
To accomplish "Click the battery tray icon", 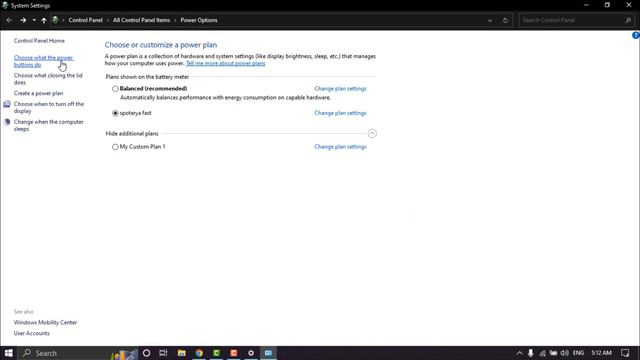I will [553, 353].
